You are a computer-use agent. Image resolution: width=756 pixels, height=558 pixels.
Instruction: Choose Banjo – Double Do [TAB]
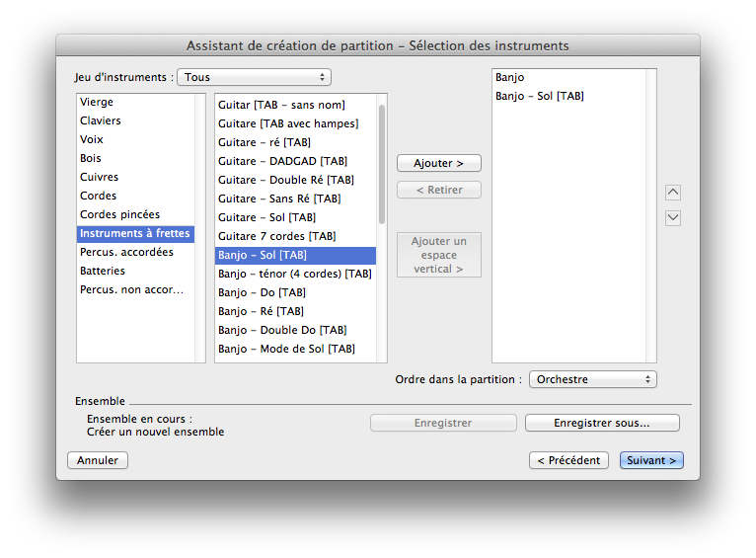(x=282, y=330)
